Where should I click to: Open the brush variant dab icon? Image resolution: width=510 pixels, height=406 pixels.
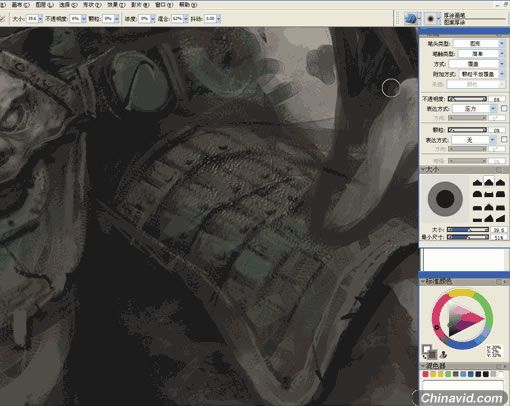[430, 19]
